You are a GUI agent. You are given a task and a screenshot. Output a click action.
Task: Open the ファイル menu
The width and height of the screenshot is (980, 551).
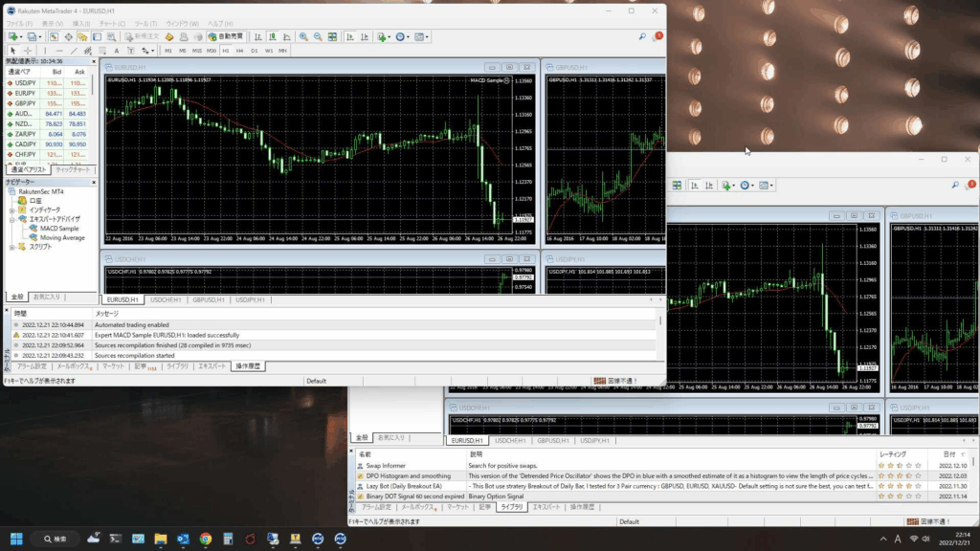(19, 24)
